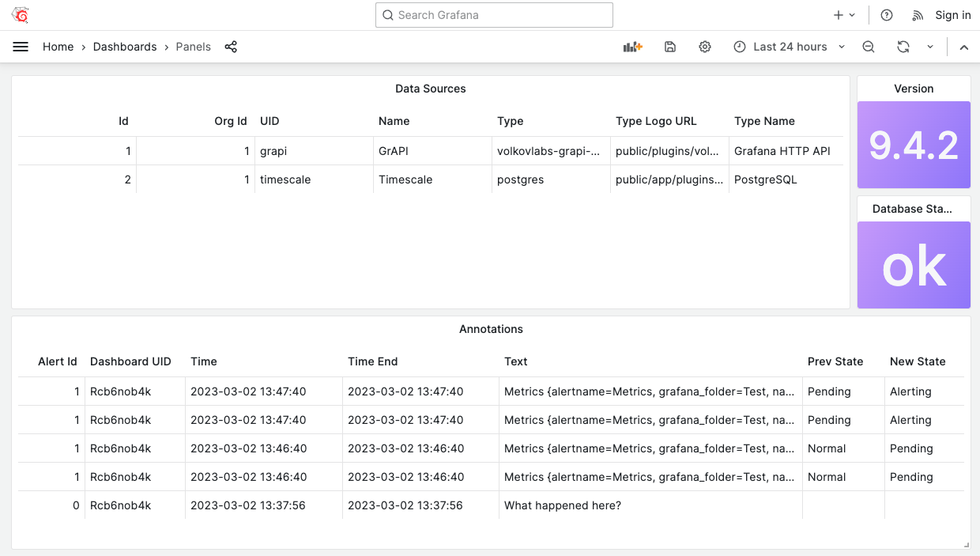Click the Sign in link
The height and width of the screenshot is (556, 980).
coord(953,15)
